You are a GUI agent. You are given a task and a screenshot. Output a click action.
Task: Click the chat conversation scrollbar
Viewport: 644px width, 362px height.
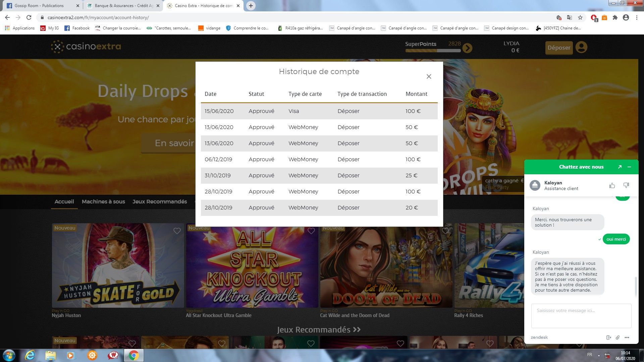(x=635, y=287)
